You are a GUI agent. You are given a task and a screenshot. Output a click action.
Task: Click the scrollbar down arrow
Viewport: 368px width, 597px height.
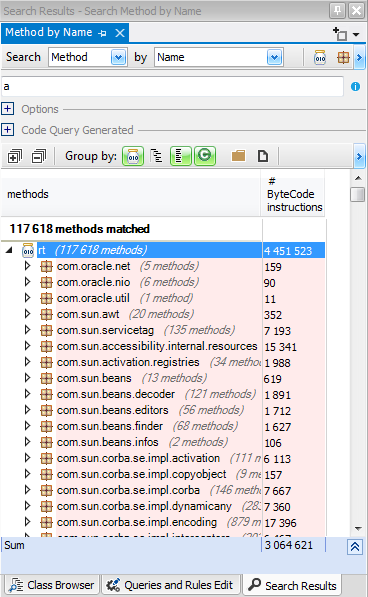point(358,528)
